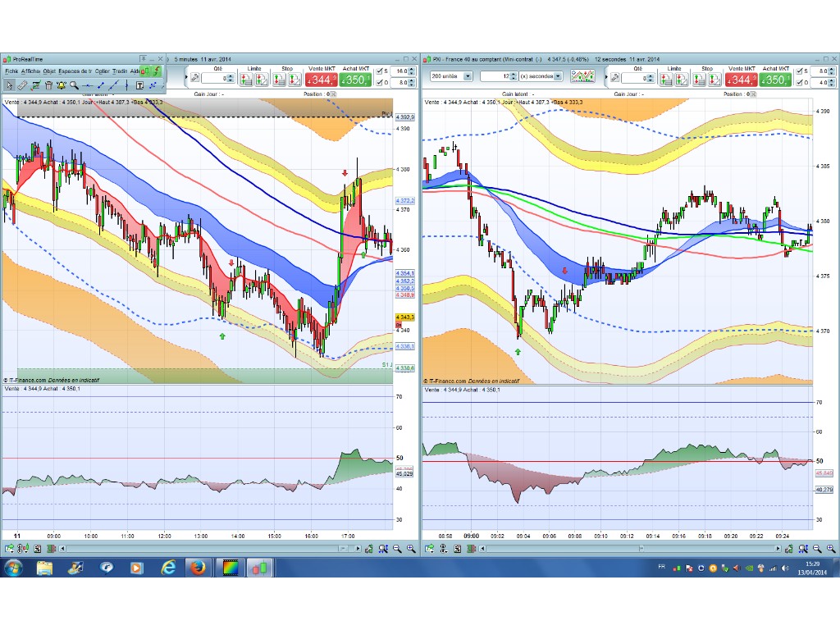The width and height of the screenshot is (840, 630).
Task: Click the zoom in magnifier under left chart
Action: point(411,549)
